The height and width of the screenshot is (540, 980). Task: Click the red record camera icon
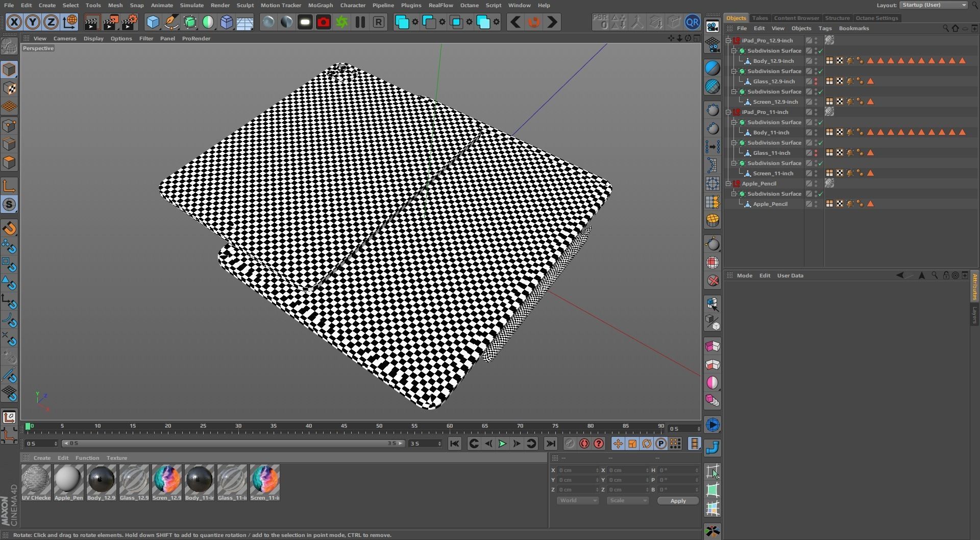pos(324,22)
